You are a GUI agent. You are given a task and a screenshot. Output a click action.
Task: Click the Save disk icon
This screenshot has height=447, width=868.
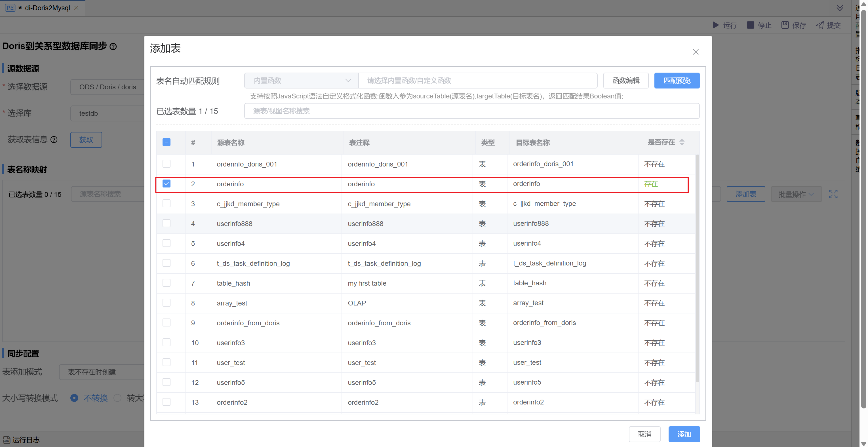pyautogui.click(x=785, y=25)
